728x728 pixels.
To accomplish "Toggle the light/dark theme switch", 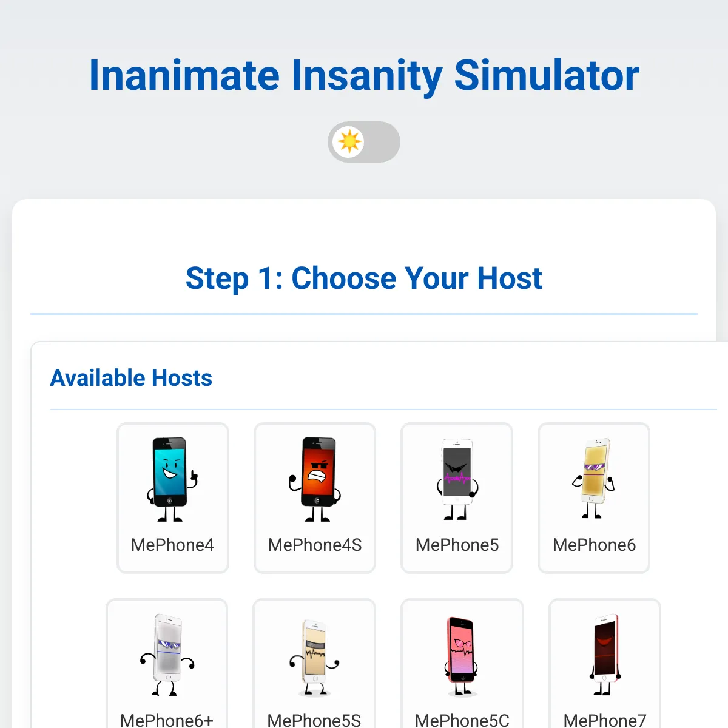I will 364,142.
